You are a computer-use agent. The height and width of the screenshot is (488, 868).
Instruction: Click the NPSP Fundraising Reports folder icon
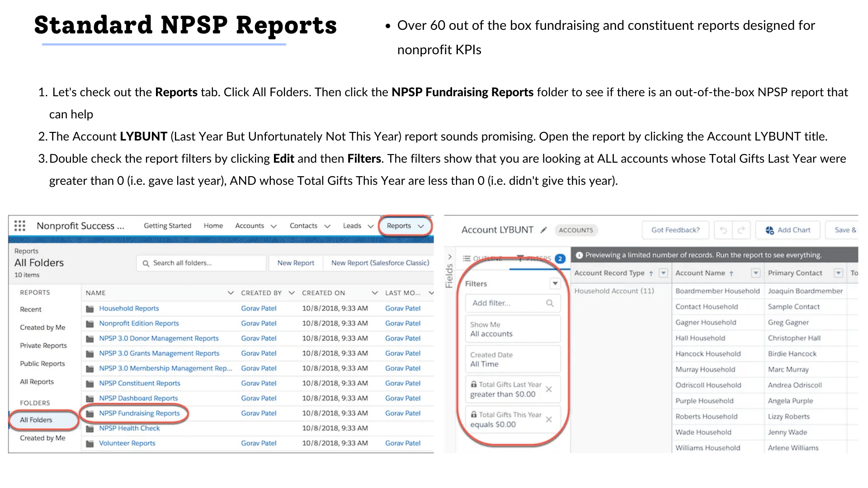point(90,413)
